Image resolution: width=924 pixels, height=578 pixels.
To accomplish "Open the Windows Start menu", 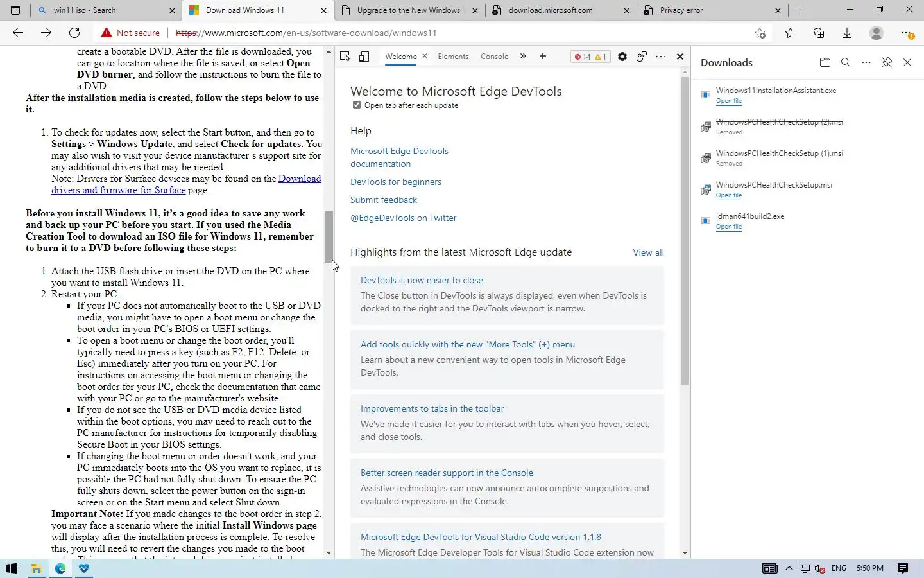I will [x=11, y=568].
